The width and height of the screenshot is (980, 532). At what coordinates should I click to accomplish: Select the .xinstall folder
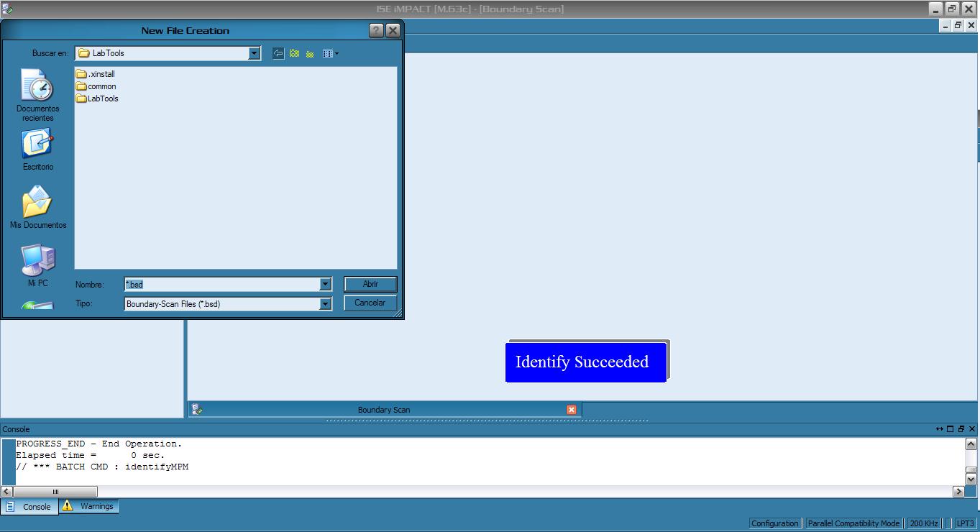(96, 74)
